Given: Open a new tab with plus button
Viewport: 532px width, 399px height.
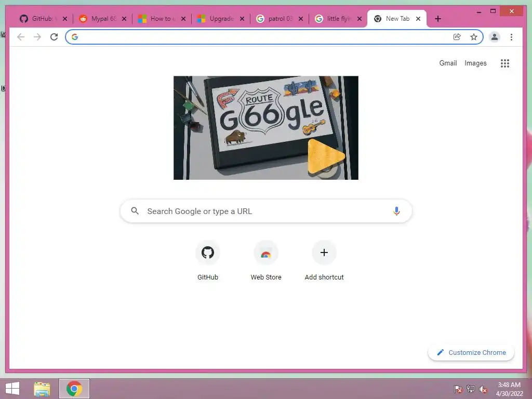Looking at the screenshot, I should click(x=437, y=19).
